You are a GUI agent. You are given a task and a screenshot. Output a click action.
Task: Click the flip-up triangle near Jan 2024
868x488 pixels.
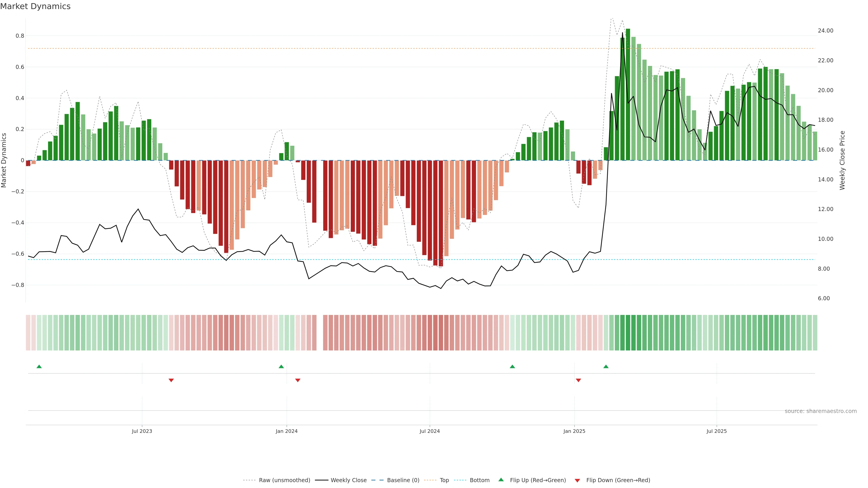coord(281,366)
